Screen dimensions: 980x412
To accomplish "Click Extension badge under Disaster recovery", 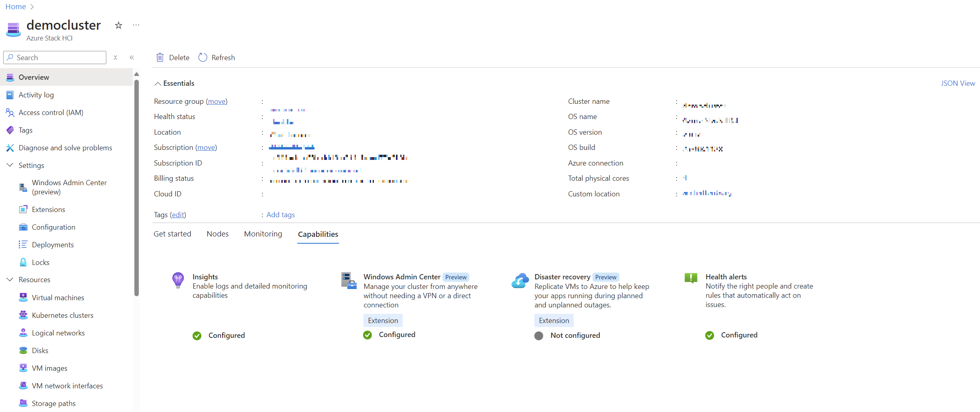I will coord(554,321).
